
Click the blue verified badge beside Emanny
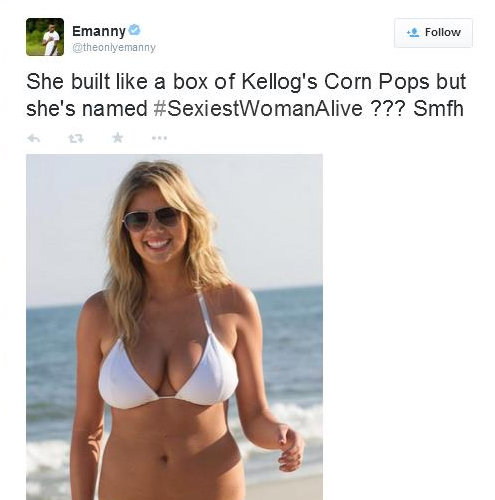[x=135, y=30]
